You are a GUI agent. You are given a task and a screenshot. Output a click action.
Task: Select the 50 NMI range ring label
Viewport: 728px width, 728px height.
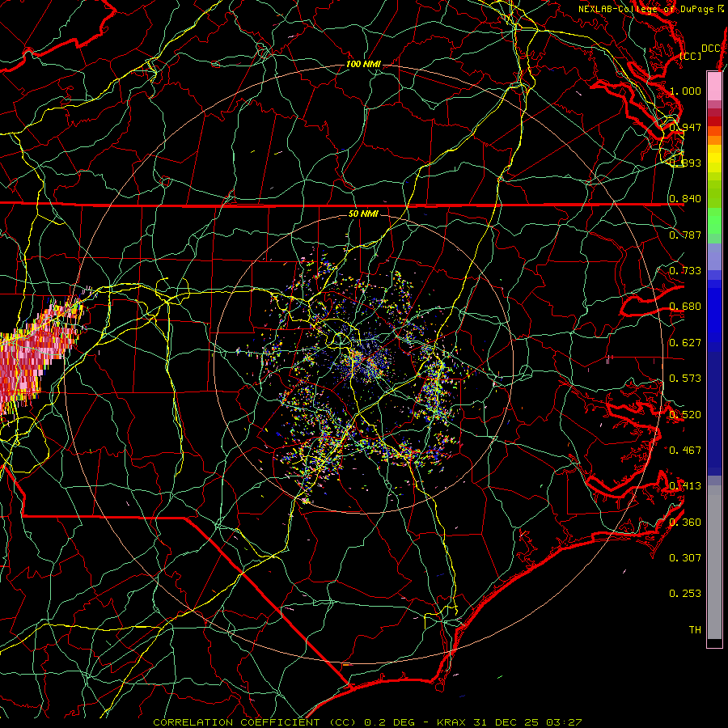(363, 214)
